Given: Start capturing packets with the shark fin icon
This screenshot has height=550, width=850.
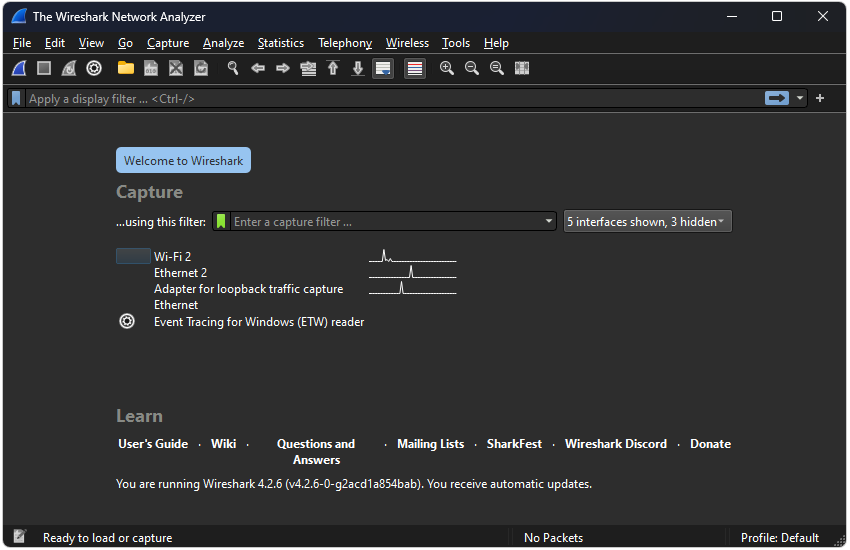Looking at the screenshot, I should tap(19, 68).
